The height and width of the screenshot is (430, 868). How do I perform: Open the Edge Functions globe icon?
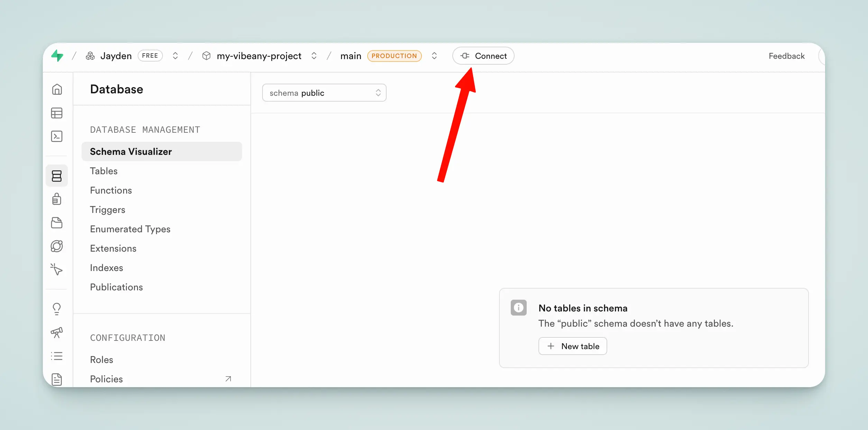click(x=57, y=246)
